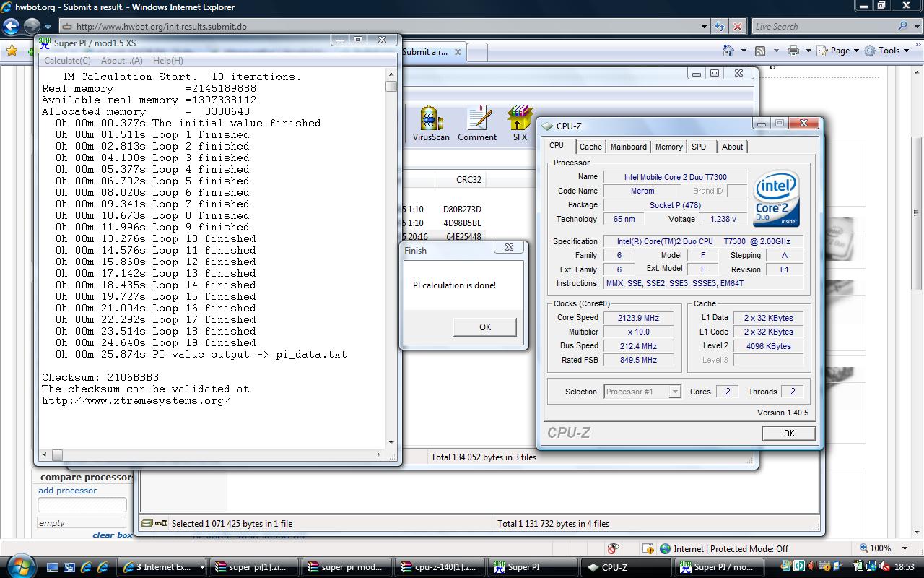The image size is (924, 578).
Task: Click the 'clear box' link
Action: [x=113, y=535]
